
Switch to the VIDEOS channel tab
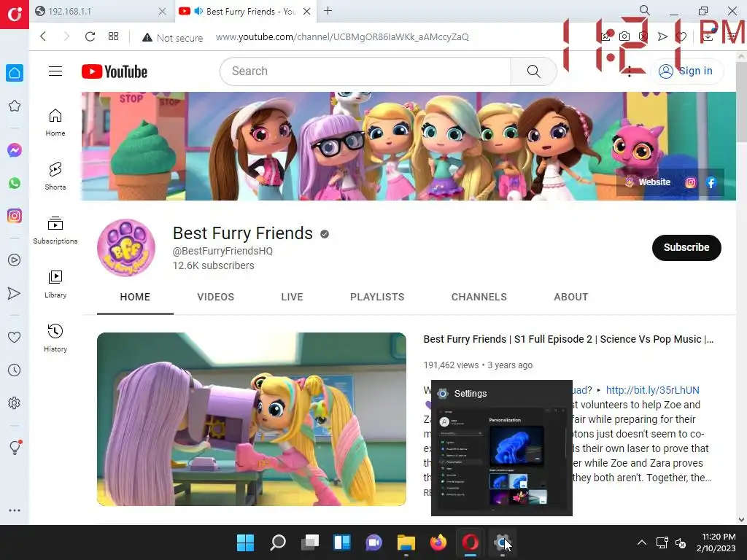click(x=216, y=297)
